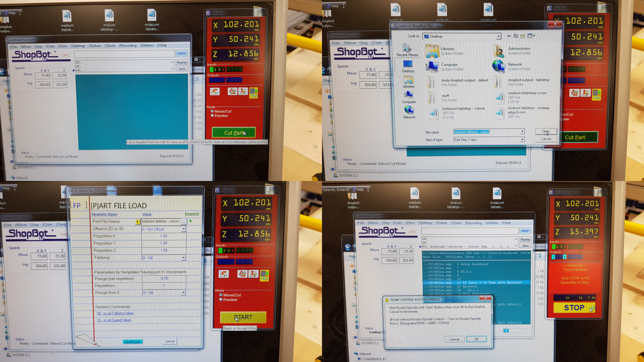Open the yellow keypad icon above the START button

coord(264,275)
